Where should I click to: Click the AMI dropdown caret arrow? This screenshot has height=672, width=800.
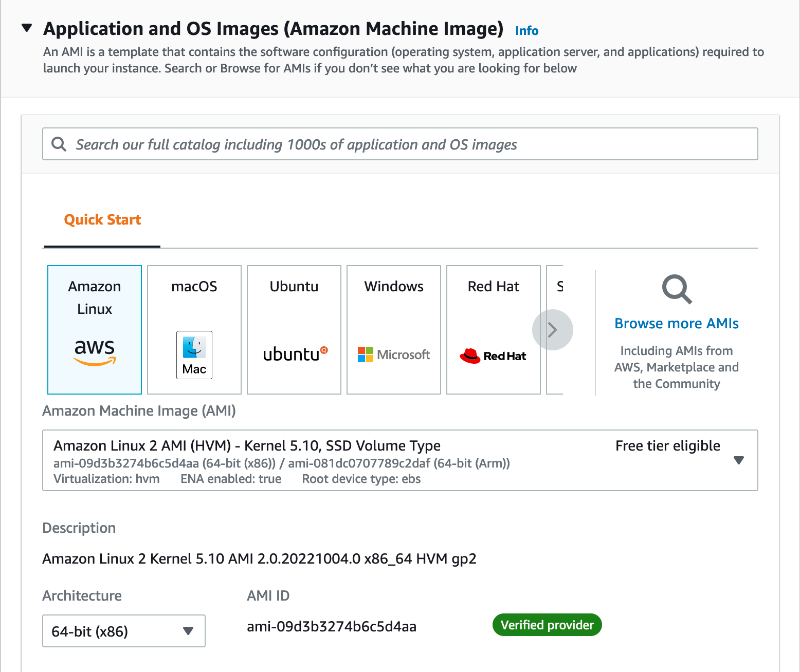click(x=739, y=460)
